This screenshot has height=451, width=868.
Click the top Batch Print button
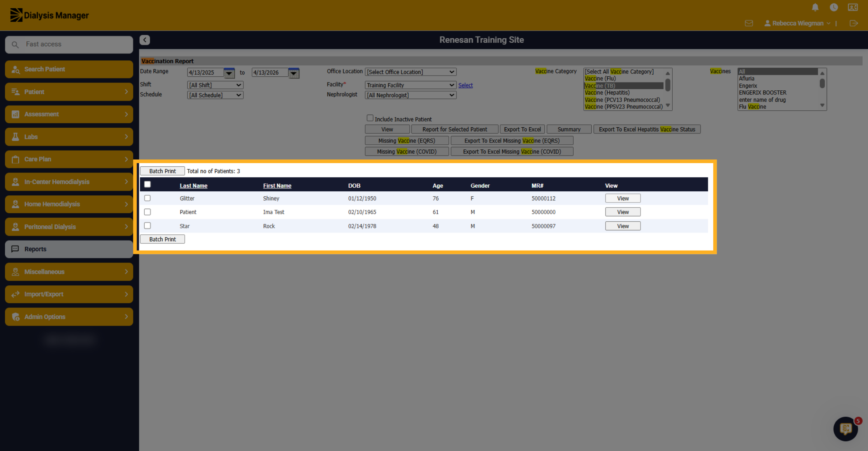pyautogui.click(x=162, y=171)
